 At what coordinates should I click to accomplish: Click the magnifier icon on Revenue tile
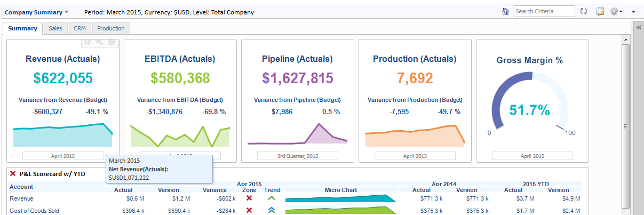[99, 42]
